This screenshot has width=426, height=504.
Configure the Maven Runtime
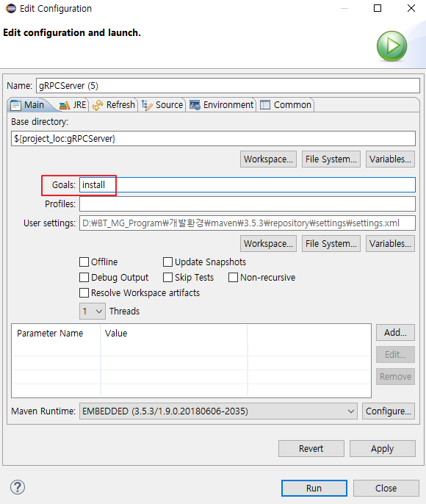click(x=389, y=411)
